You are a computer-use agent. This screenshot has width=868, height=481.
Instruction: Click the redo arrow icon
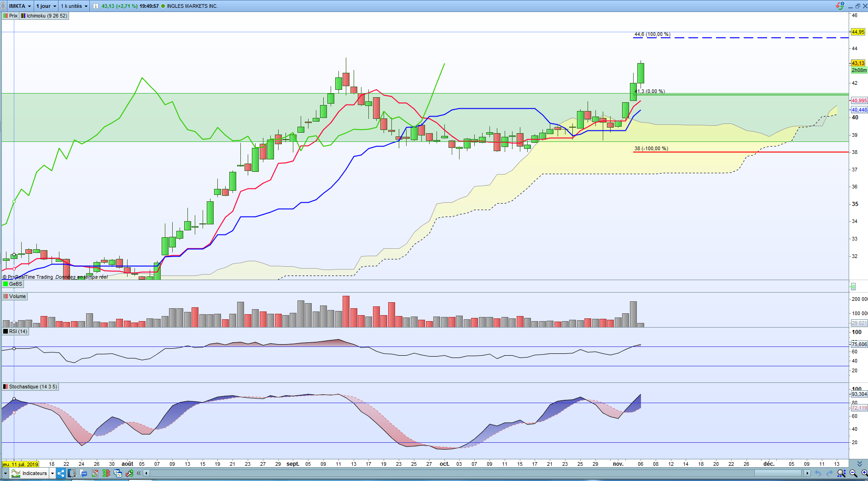[830, 473]
